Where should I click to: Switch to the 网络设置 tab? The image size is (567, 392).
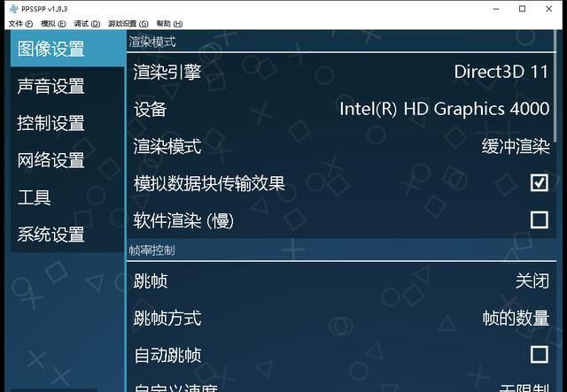coord(67,160)
